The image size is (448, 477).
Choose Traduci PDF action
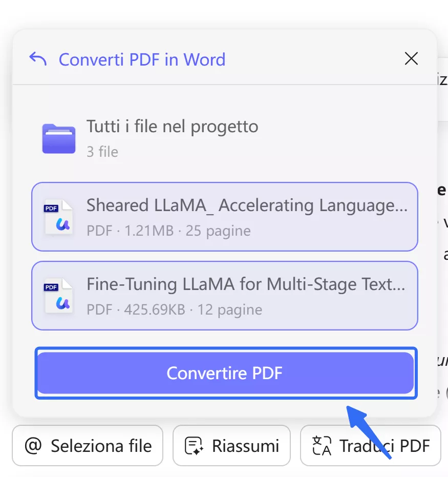[x=370, y=445]
